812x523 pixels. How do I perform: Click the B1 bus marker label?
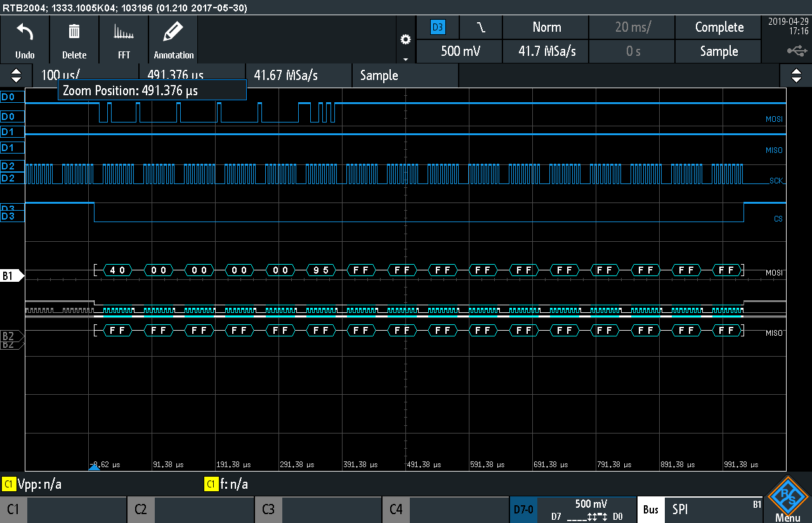[10, 276]
